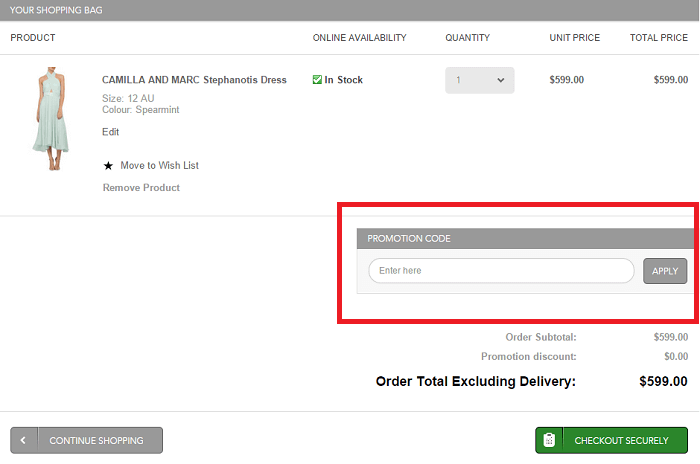The width and height of the screenshot is (700, 464).
Task: Click the star icon beside Move to Wish List
Action: [108, 166]
